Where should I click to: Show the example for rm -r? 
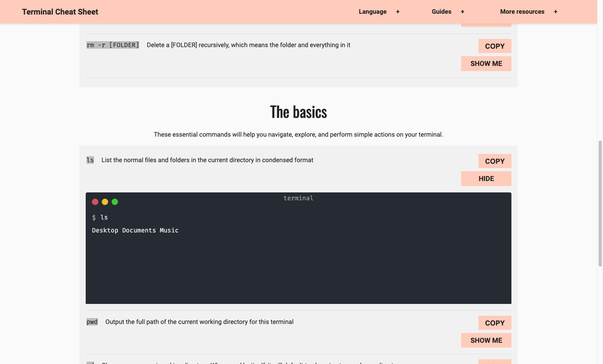click(x=486, y=63)
